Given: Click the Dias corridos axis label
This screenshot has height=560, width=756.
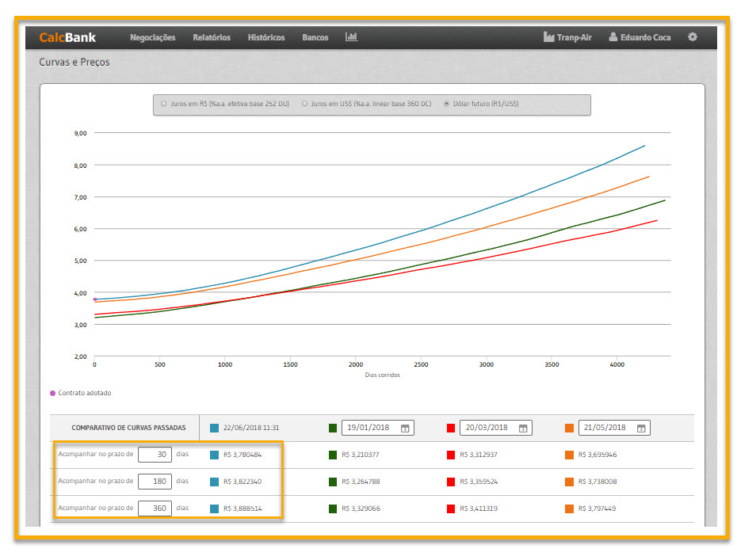Looking at the screenshot, I should pos(382,375).
